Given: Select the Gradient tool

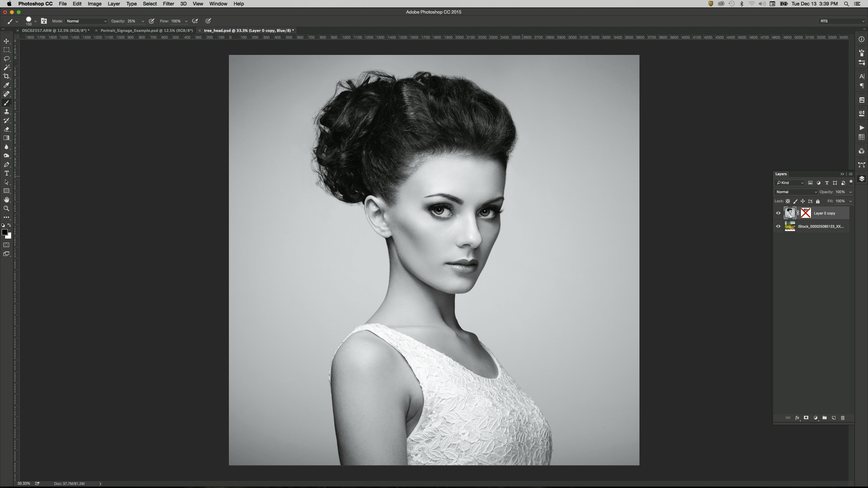Looking at the screenshot, I should tap(6, 138).
